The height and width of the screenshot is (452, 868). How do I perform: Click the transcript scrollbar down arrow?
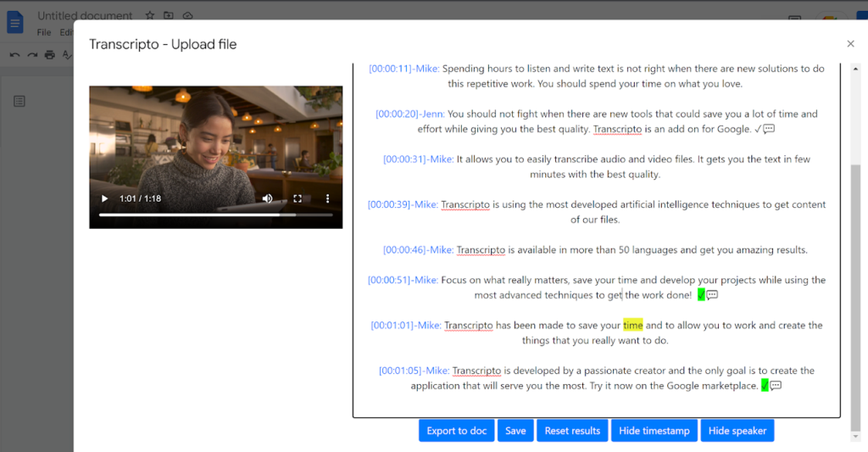tap(856, 437)
